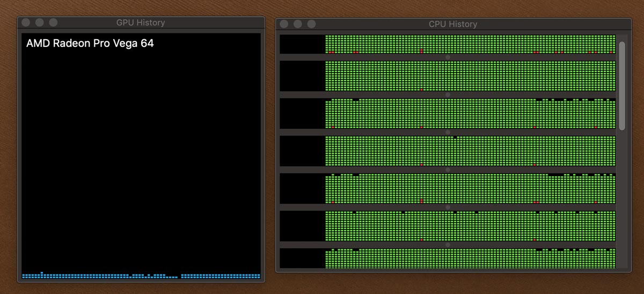Screen dimensions: 644x294
Task: Minimize the CPU History window
Action: tap(298, 24)
